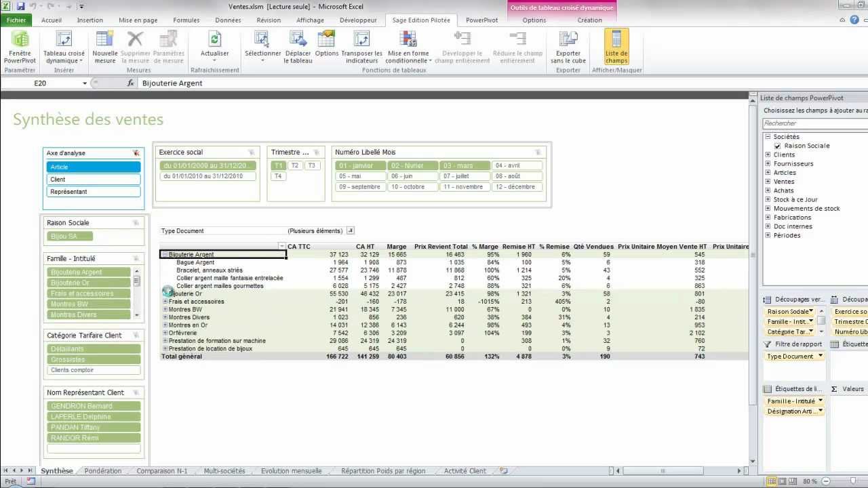Toggle GENDRON Bernard representative
Image resolution: width=868 pixels, height=488 pixels.
tap(94, 406)
